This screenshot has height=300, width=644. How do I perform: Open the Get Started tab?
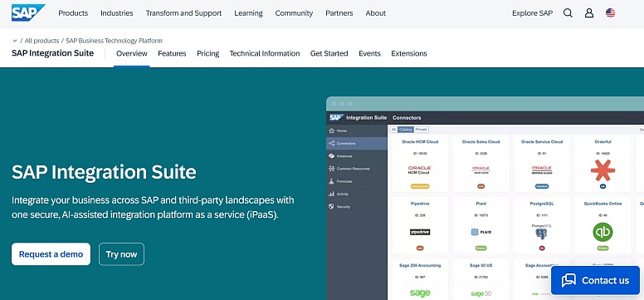click(329, 53)
